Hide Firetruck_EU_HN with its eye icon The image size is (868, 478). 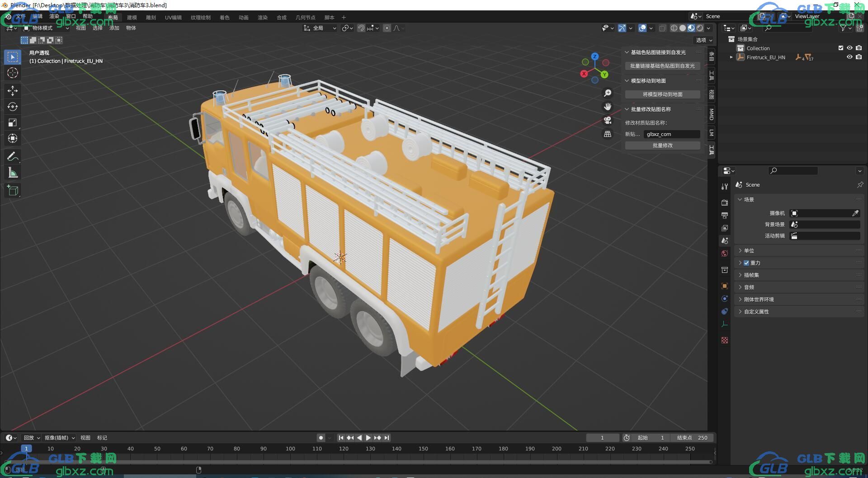pos(849,57)
